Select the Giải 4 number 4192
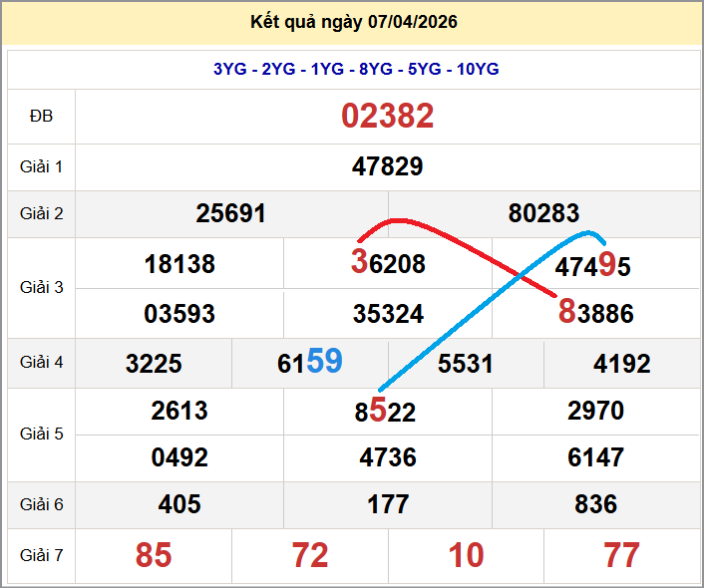Viewport: 704px width, 588px height. (x=621, y=364)
